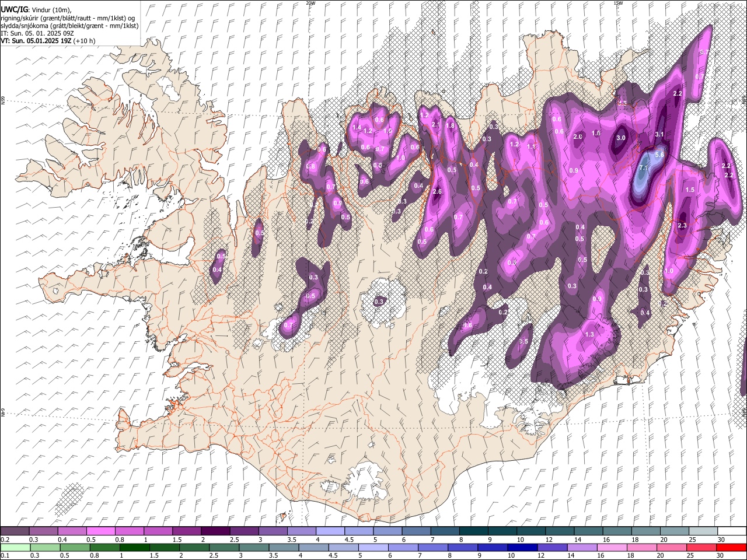Screen dimensions: 747x560
Task: Select the 'IT: Sun. 05. 01. 2025 09Z' line
Action: (x=37, y=33)
